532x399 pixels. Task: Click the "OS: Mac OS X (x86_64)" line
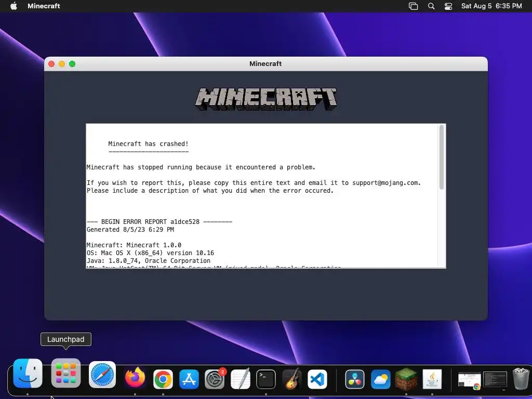(x=150, y=253)
